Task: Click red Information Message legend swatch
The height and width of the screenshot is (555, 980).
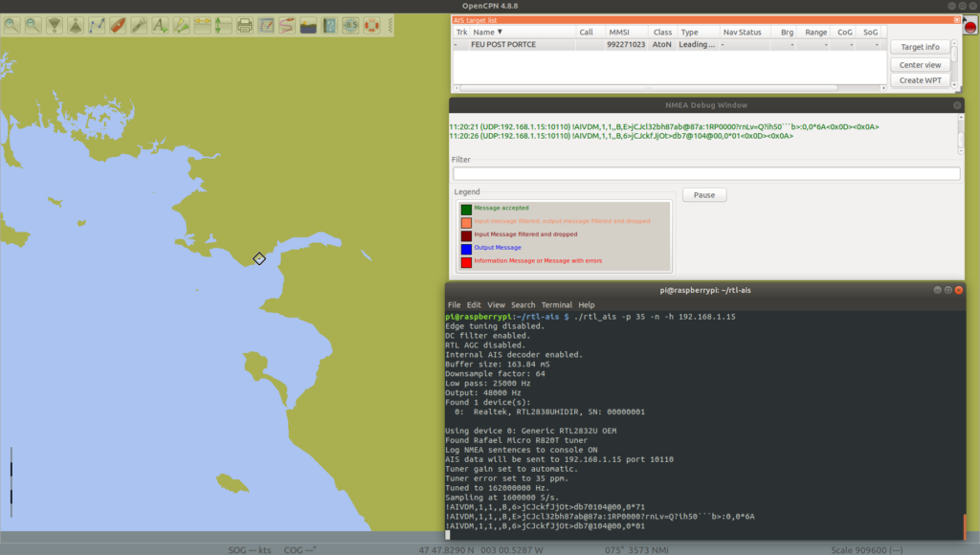Action: [466, 262]
